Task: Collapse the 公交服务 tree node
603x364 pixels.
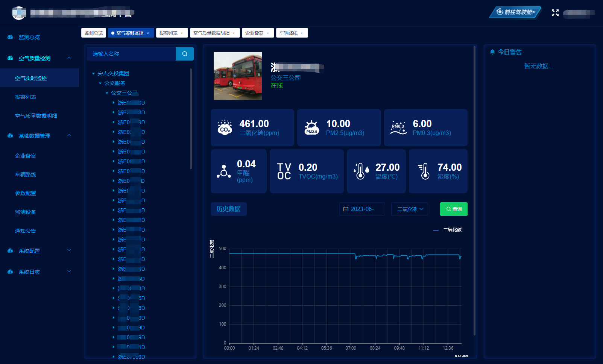Action: coord(100,83)
